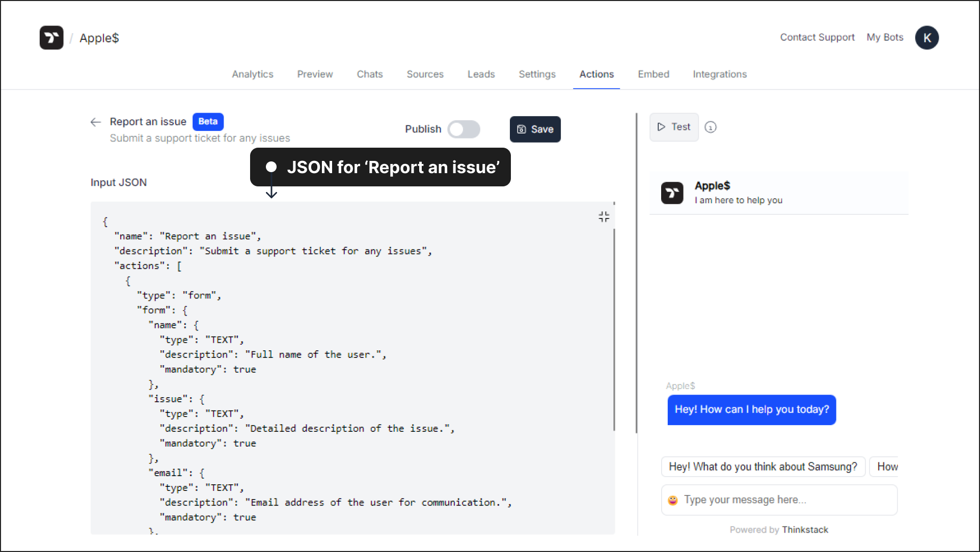Screen dimensions: 980x552
Task: Select the Actions tab
Action: pyautogui.click(x=596, y=74)
